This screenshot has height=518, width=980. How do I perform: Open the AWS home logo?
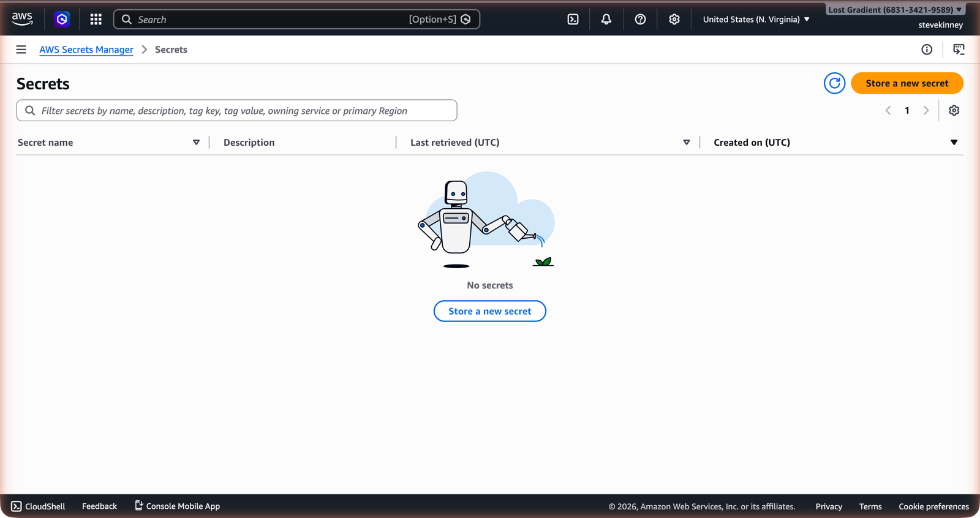click(22, 19)
